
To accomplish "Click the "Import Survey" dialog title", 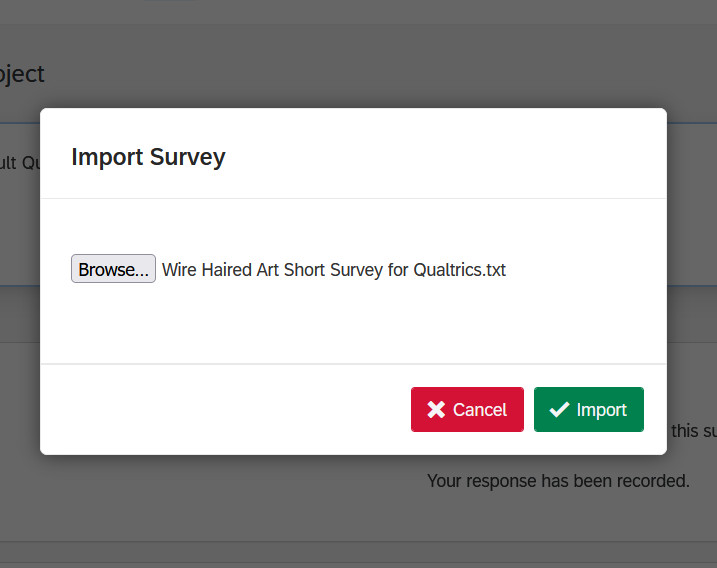I will pos(148,157).
